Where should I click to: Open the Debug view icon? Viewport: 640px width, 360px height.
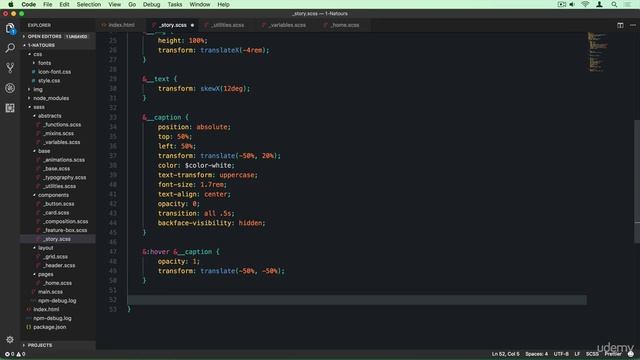10,88
